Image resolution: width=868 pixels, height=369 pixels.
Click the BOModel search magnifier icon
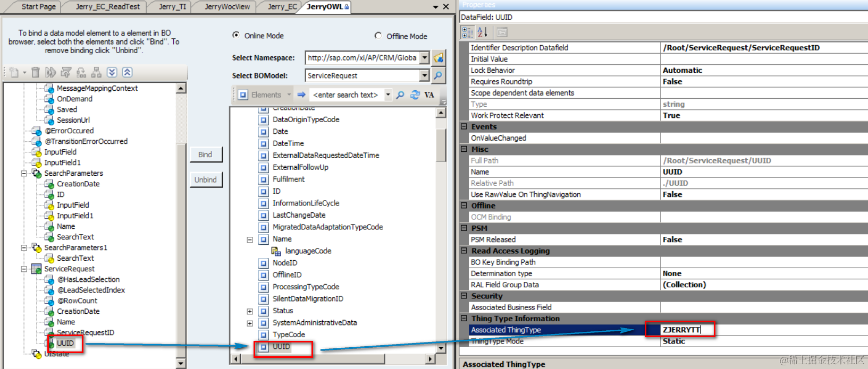(x=439, y=75)
